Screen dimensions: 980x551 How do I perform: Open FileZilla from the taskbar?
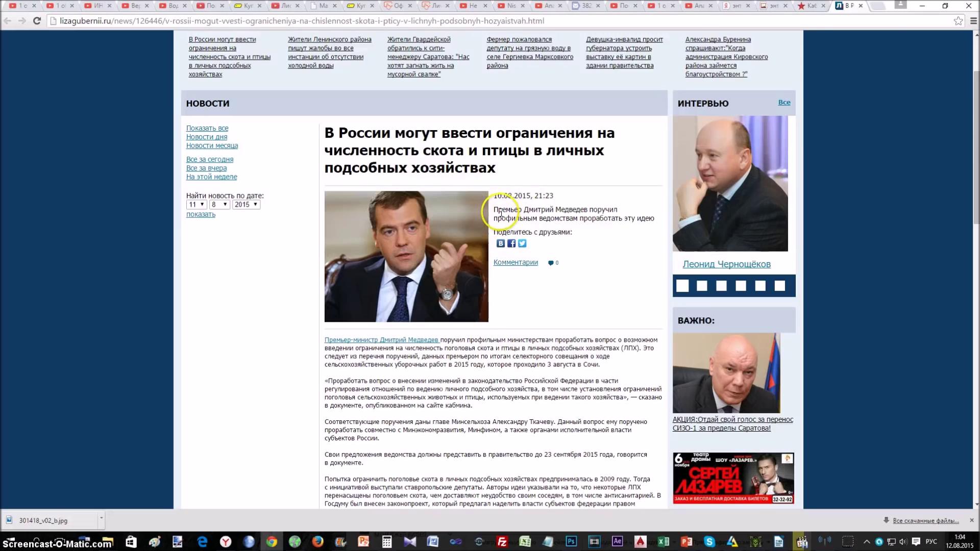(x=502, y=542)
